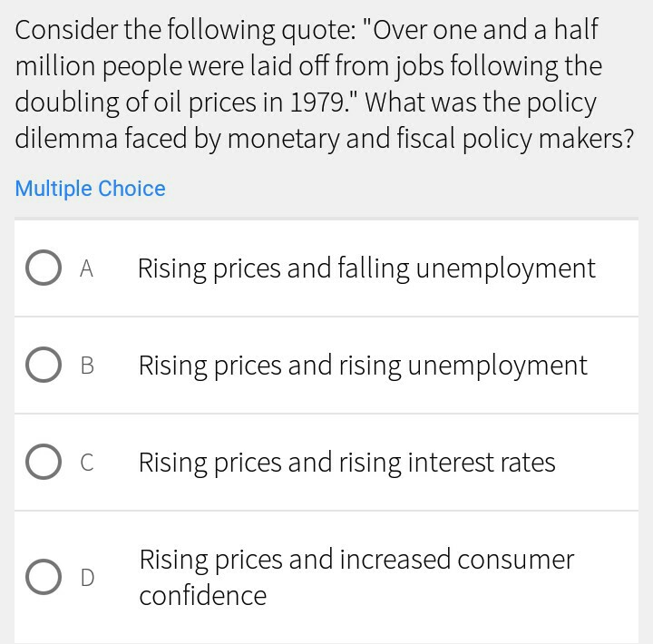Pick "Rising prices and falling unemployment" text
The width and height of the screenshot is (653, 644).
click(366, 268)
